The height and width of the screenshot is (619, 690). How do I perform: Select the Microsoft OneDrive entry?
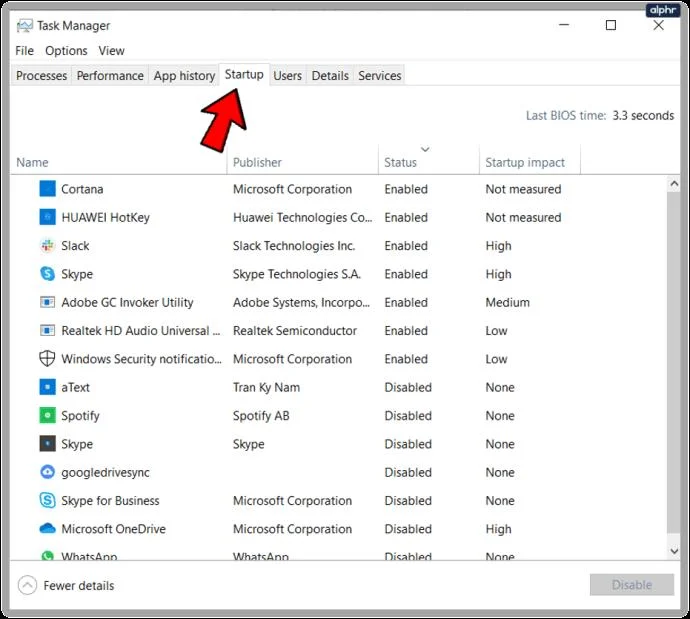114,529
